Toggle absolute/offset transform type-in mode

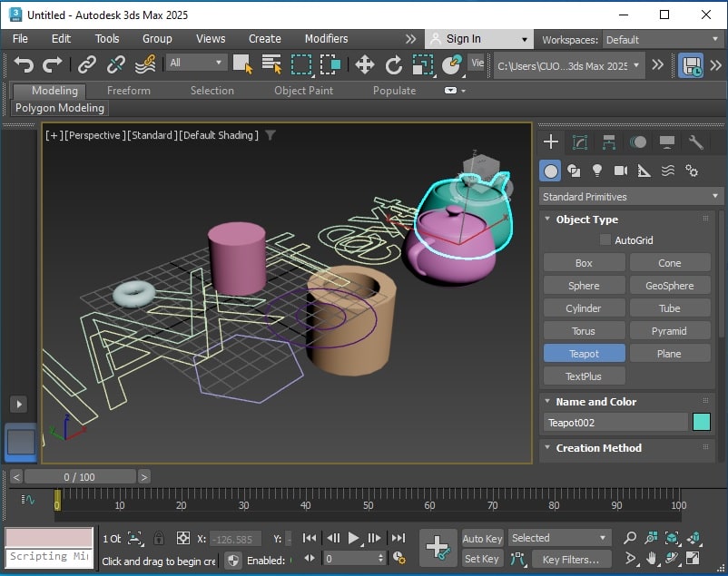(183, 539)
